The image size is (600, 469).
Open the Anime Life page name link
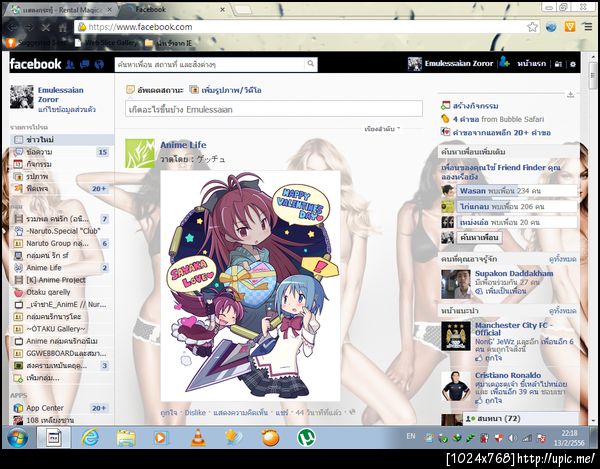183,145
